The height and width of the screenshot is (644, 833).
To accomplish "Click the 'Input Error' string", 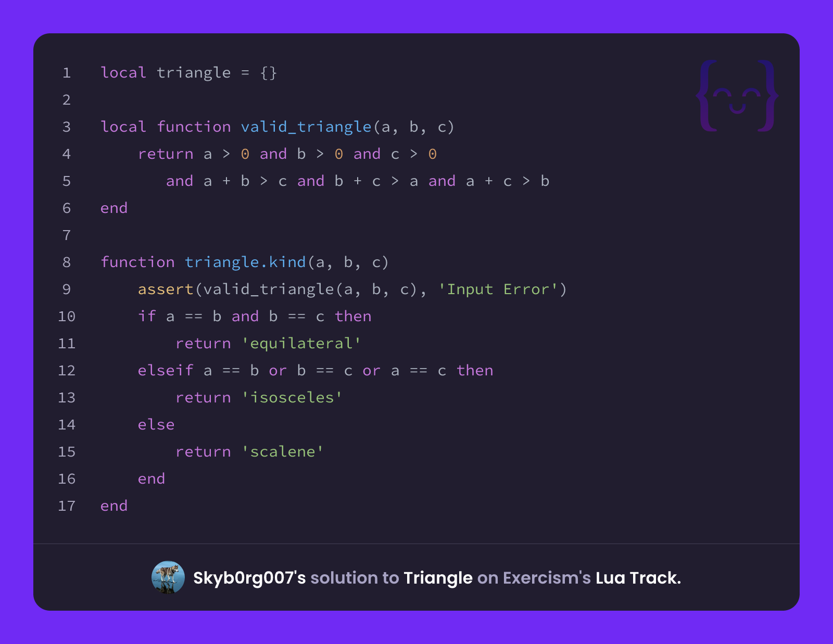I will [x=498, y=289].
